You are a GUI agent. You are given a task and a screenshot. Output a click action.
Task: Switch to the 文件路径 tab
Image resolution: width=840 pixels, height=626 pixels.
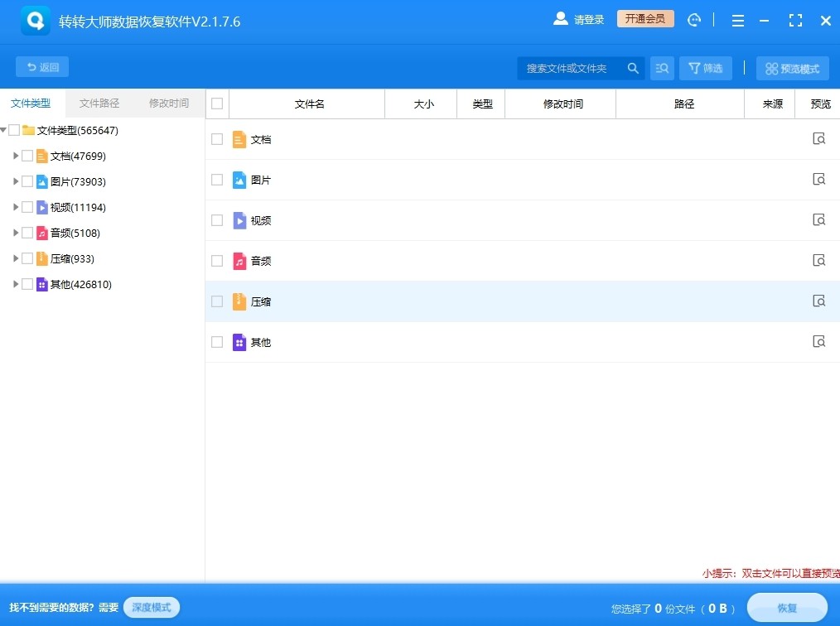[99, 103]
